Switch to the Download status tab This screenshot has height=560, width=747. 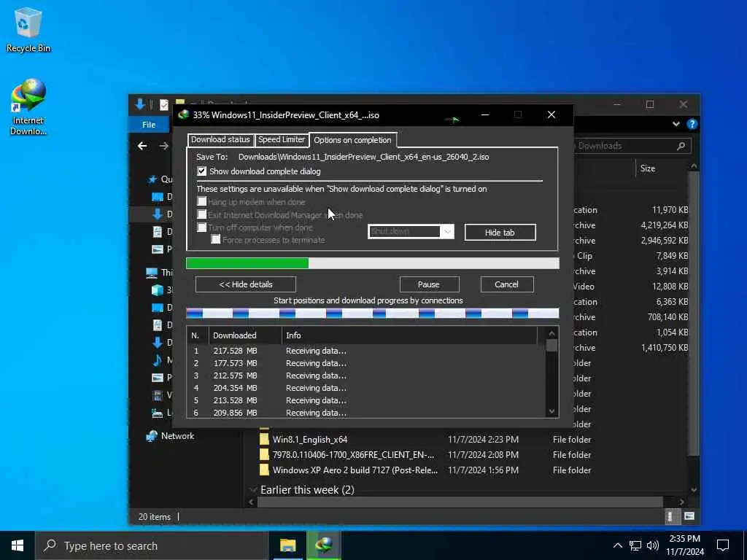coord(220,139)
